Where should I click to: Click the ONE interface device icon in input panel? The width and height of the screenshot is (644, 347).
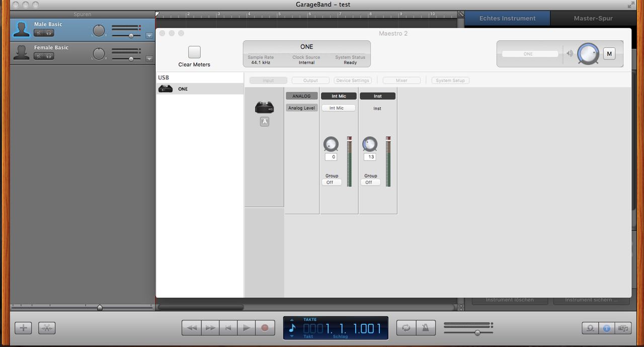[x=264, y=107]
